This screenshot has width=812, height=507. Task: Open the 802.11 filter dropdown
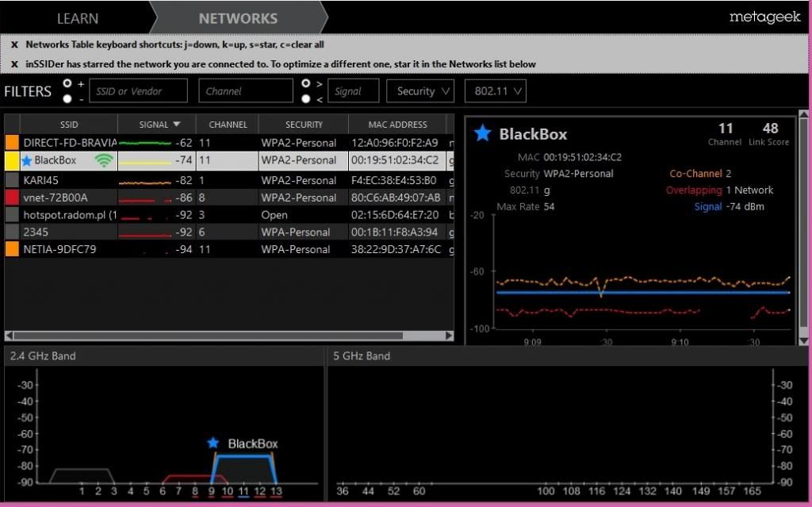click(496, 90)
